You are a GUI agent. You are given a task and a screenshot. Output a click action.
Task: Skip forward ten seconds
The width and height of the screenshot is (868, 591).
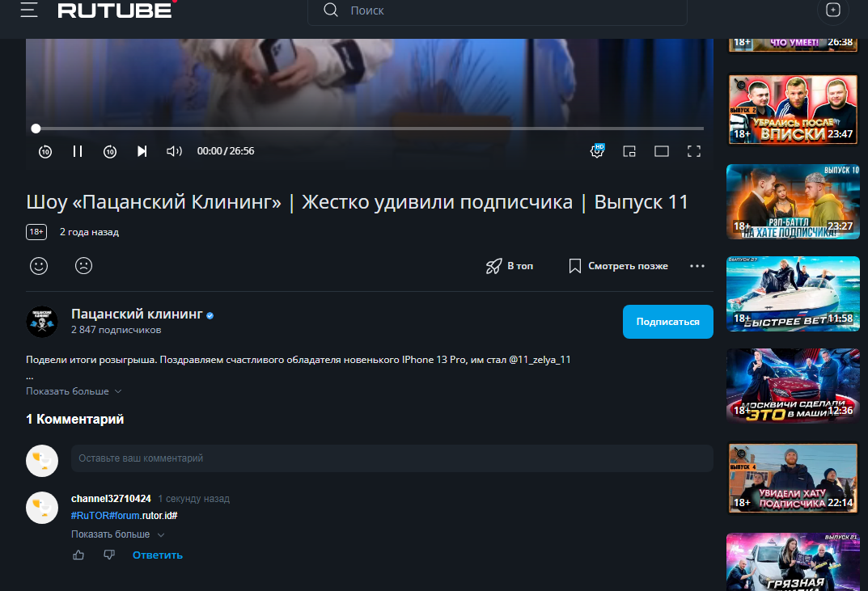pos(109,151)
